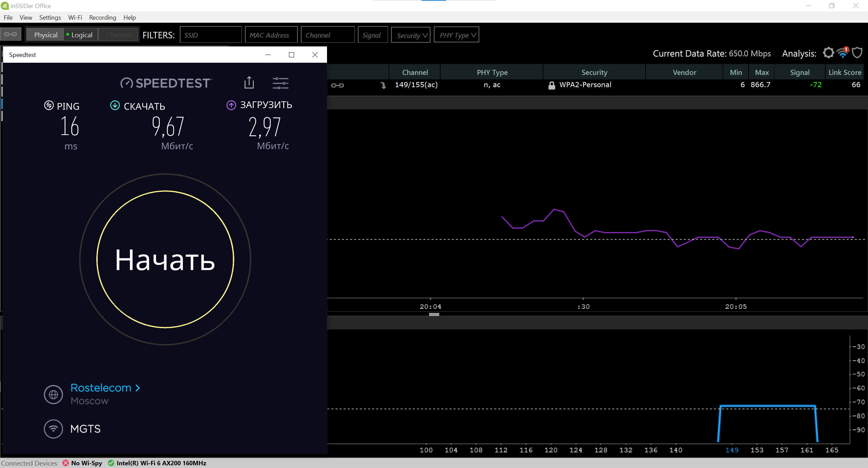Open the View menu

tap(26, 17)
